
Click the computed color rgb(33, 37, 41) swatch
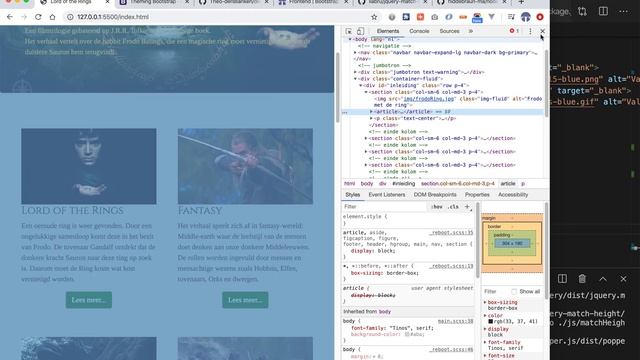491,322
